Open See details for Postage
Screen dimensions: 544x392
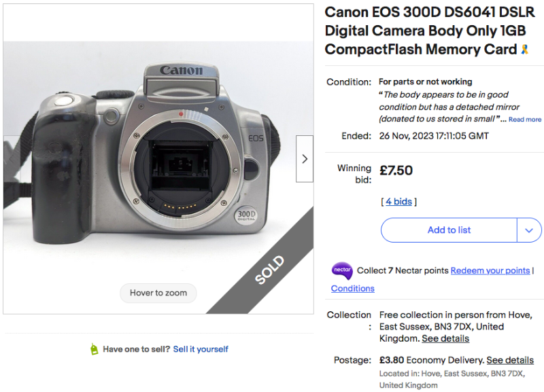pos(509,360)
